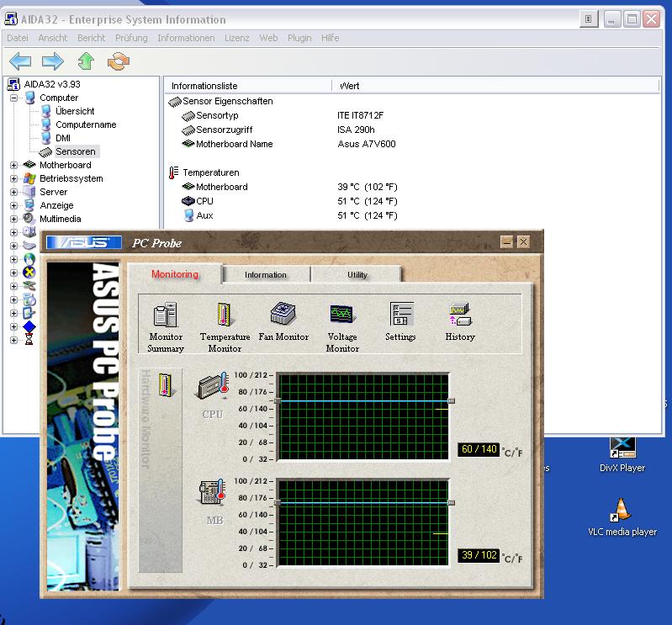672x625 pixels.
Task: Expand the Server tree node
Action: click(x=13, y=192)
